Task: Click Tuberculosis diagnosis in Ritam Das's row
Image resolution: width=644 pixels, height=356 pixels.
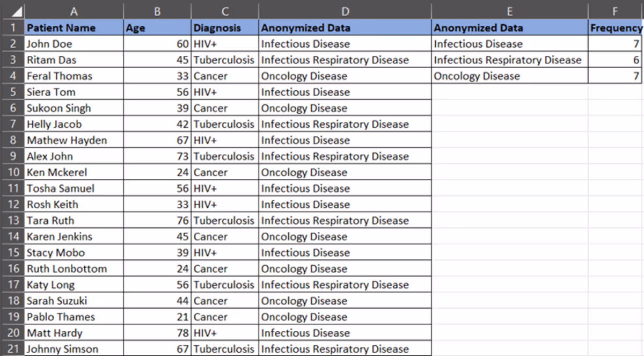Action: click(x=225, y=60)
